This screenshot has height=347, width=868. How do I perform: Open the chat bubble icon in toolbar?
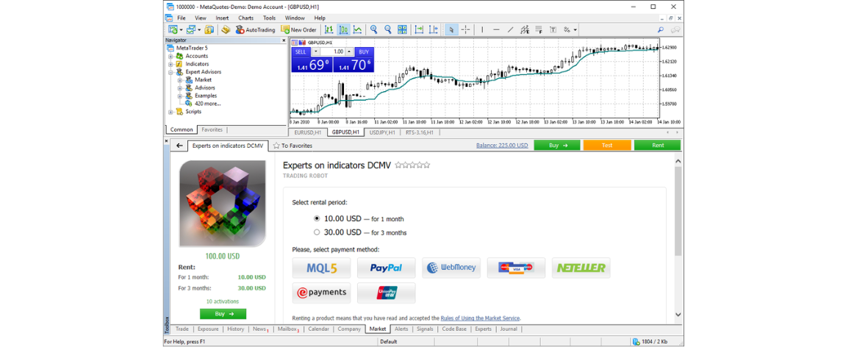point(675,29)
